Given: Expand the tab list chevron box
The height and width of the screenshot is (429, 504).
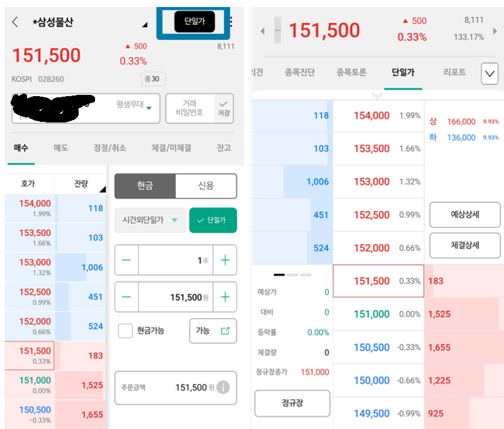Looking at the screenshot, I should point(489,74).
